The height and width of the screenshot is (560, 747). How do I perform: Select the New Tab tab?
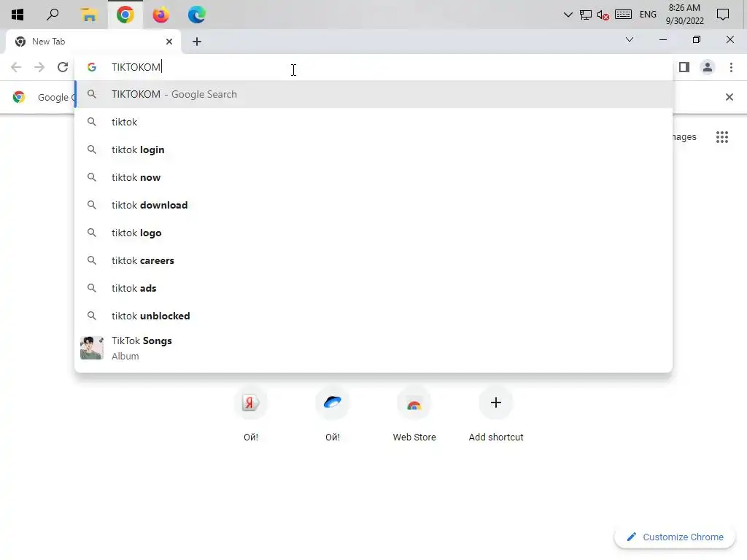coord(93,42)
